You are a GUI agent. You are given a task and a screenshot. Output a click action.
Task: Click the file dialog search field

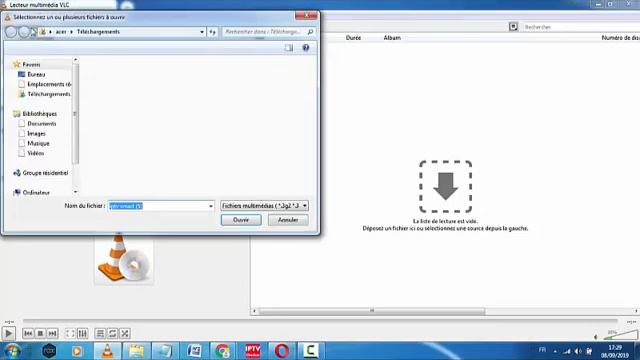tap(268, 31)
